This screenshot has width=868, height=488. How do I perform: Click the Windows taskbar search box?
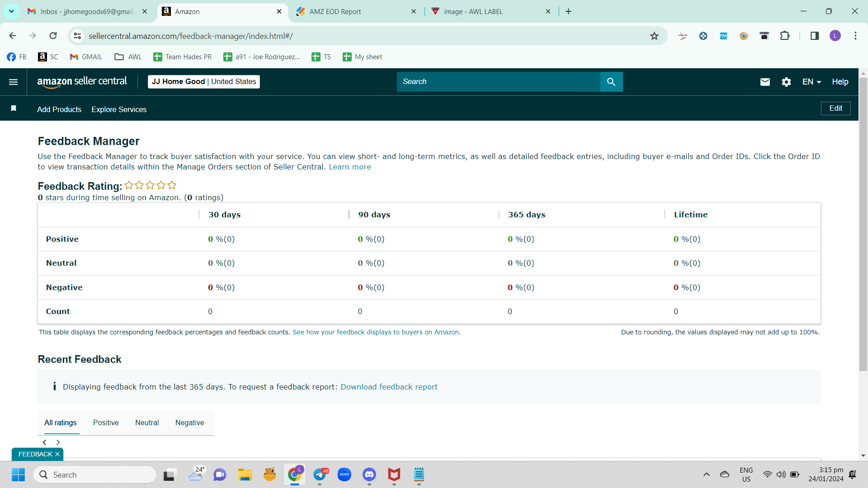(95, 475)
